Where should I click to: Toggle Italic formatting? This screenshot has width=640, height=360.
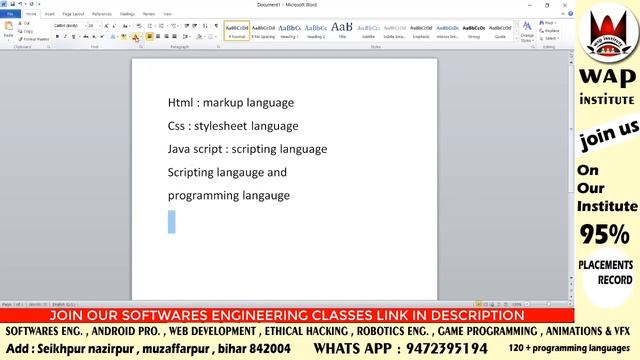[x=65, y=37]
